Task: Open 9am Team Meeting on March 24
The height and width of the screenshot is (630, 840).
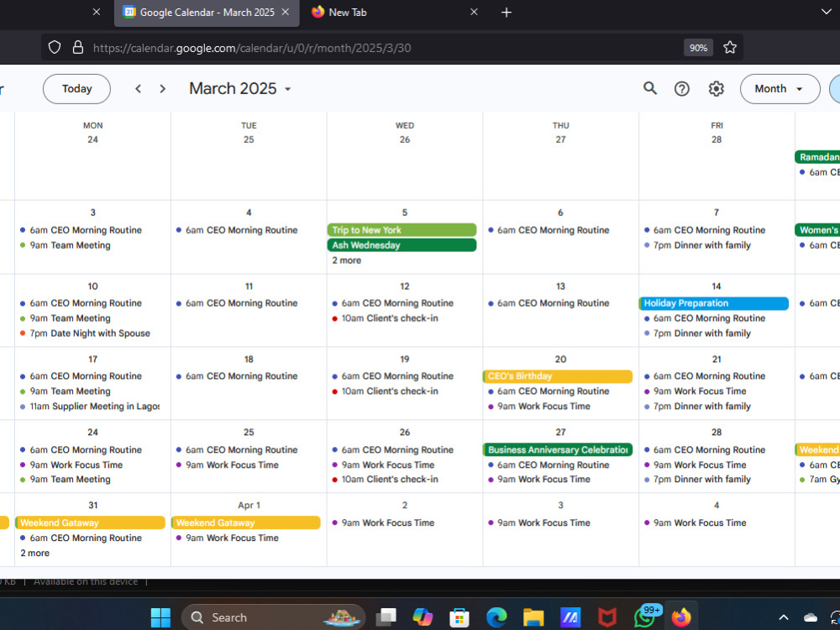Action: 66,479
